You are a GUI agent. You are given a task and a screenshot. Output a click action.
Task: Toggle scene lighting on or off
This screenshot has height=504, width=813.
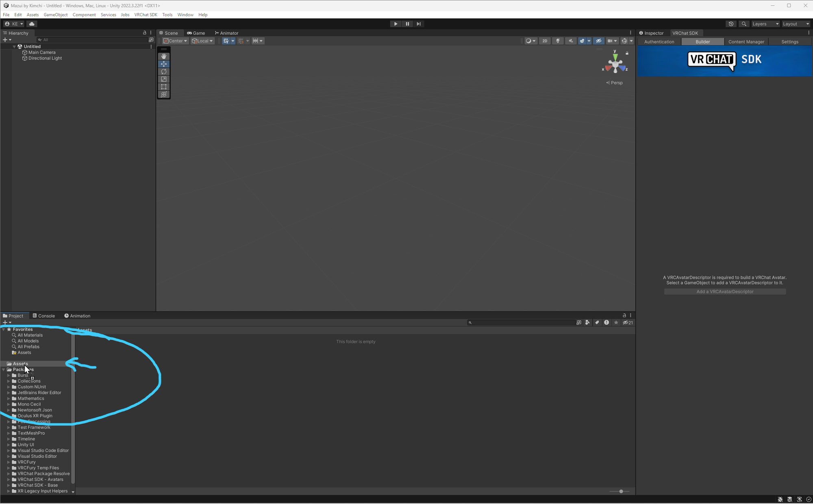pos(558,41)
